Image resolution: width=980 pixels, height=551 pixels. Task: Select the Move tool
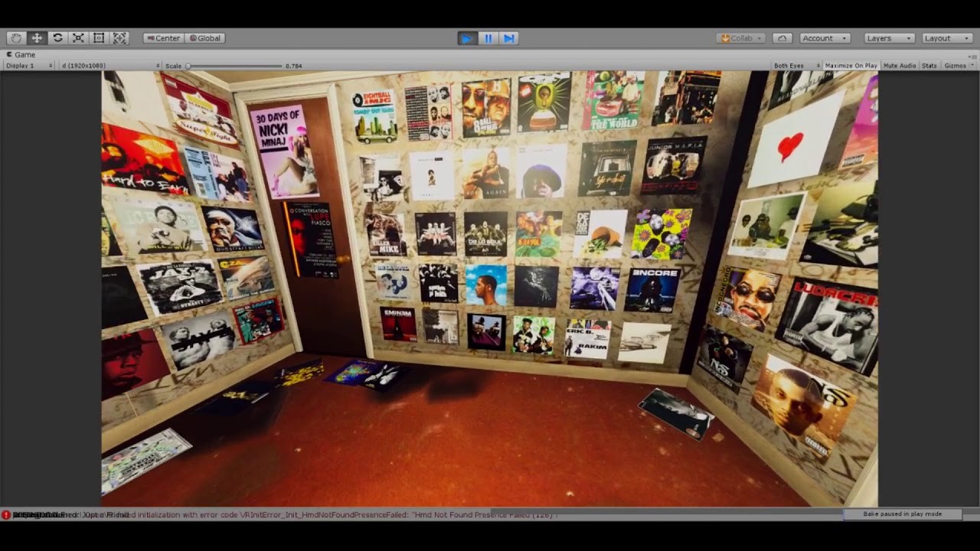[x=37, y=38]
